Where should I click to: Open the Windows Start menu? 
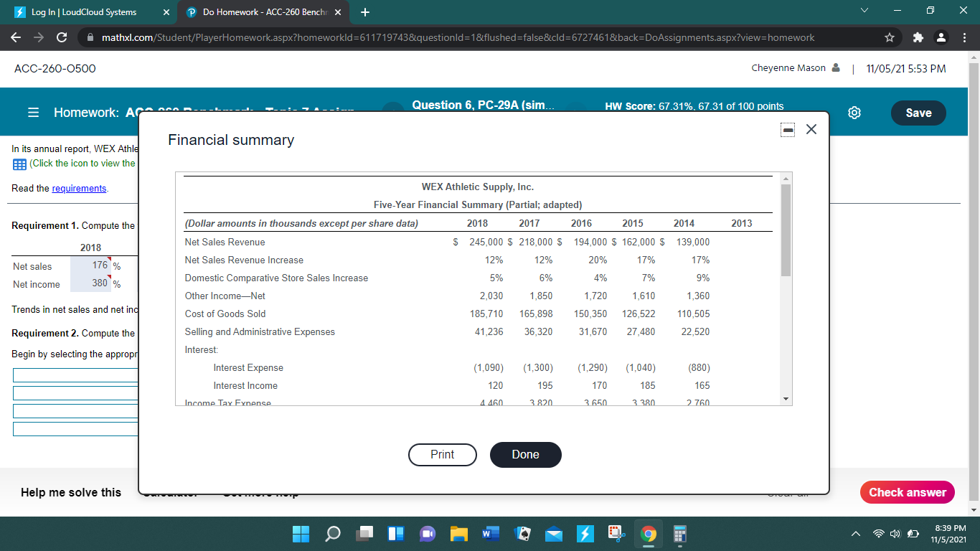[x=302, y=534]
